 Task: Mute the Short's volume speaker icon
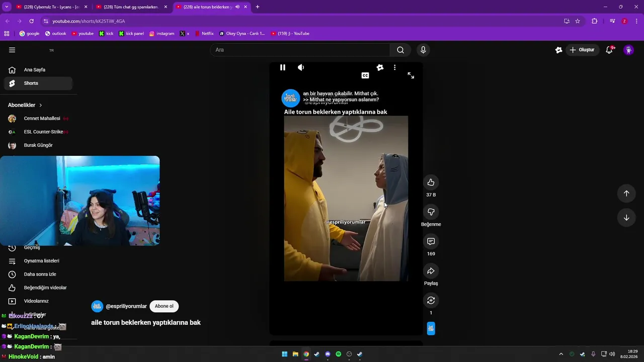tap(301, 67)
